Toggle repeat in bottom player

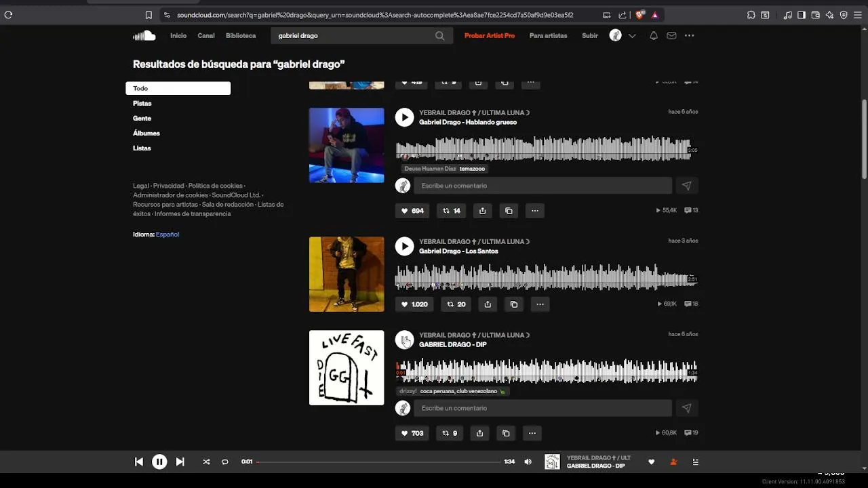(225, 462)
